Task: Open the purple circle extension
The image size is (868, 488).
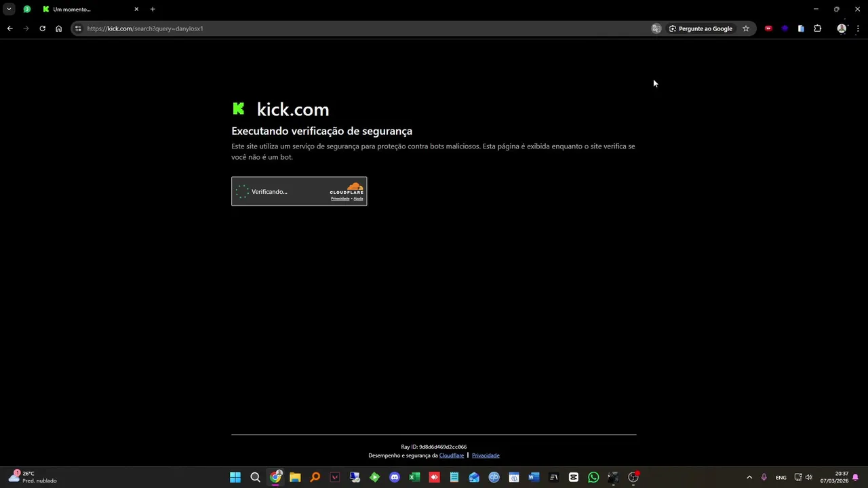Action: [x=785, y=28]
